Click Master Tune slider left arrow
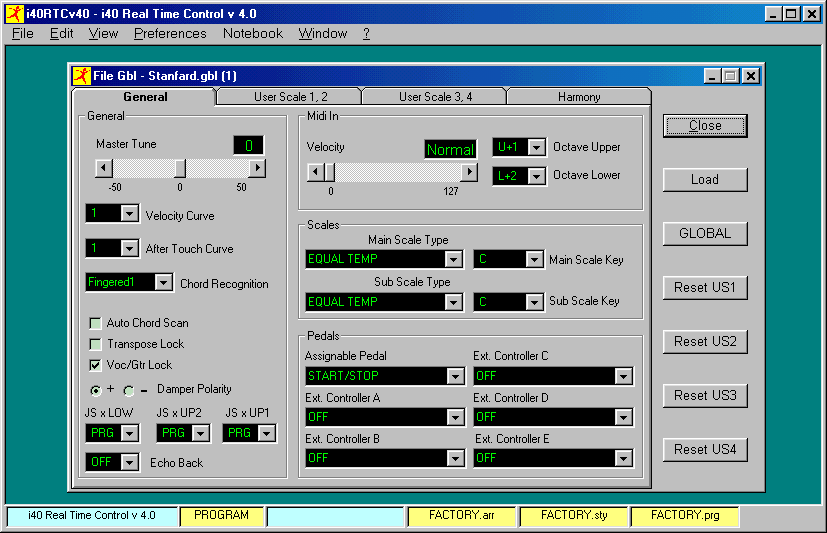827x533 pixels. point(103,168)
